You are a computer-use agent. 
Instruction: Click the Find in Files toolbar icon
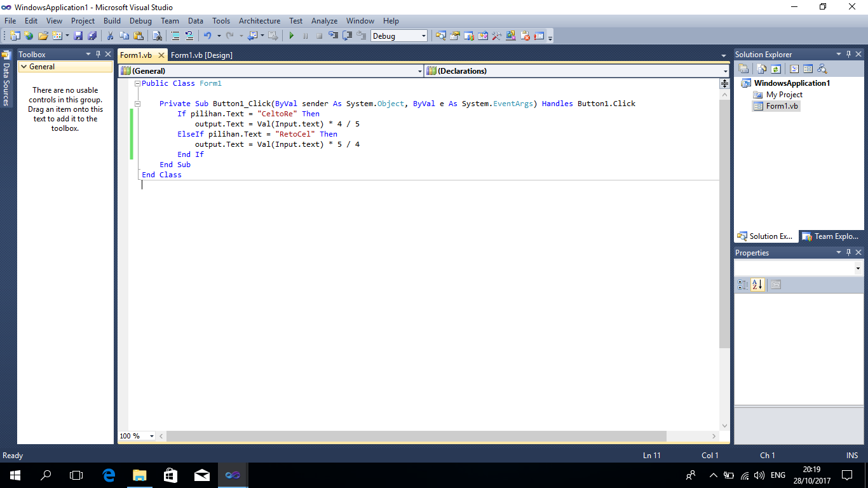click(x=157, y=36)
